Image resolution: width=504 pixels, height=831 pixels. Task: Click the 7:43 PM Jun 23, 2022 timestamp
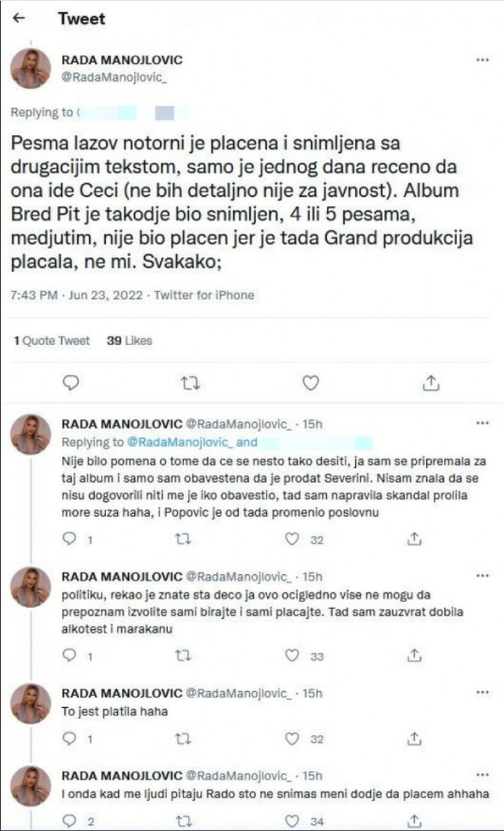click(x=77, y=296)
